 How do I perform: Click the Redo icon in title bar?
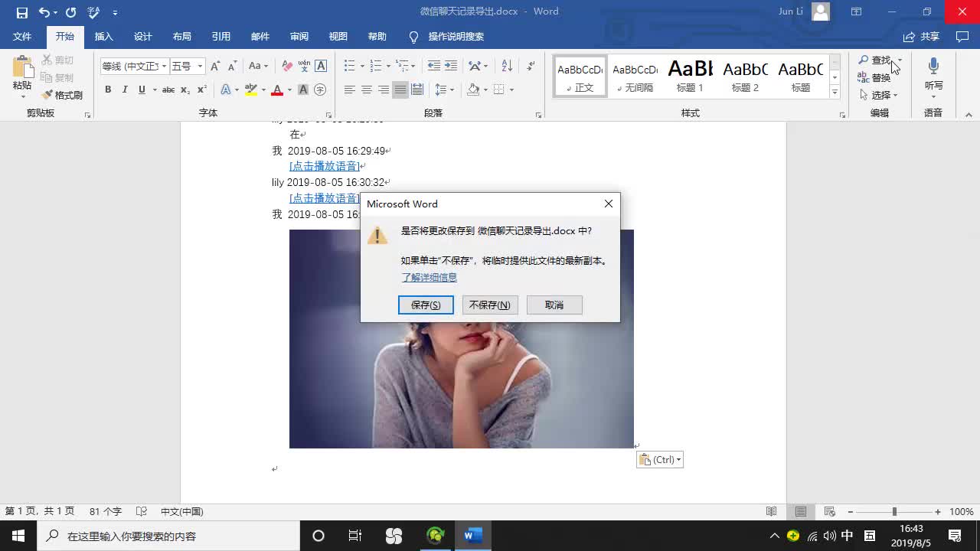[70, 12]
